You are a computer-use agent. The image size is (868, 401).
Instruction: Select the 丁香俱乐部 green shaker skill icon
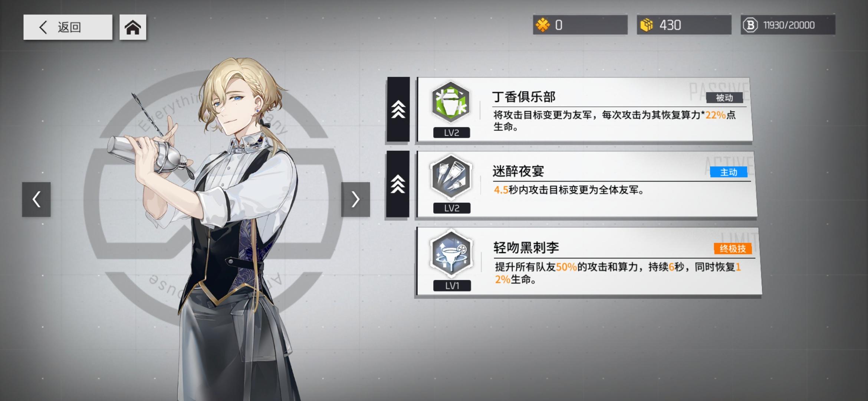tap(451, 102)
